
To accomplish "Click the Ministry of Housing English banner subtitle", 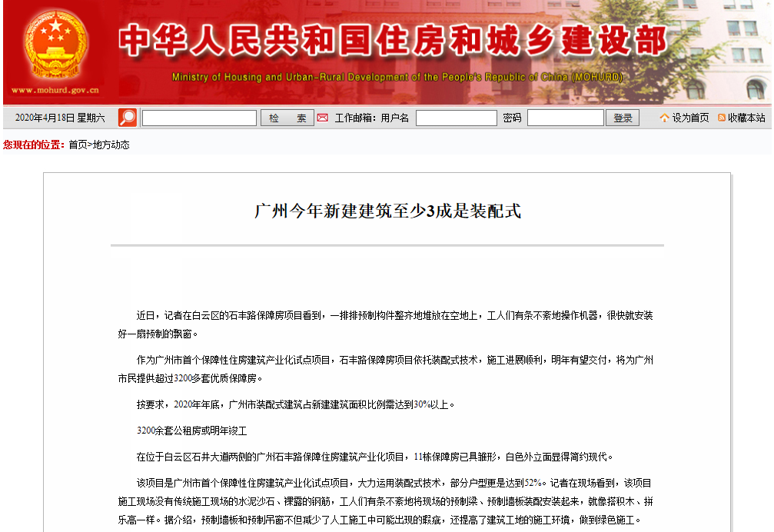I will tap(397, 77).
